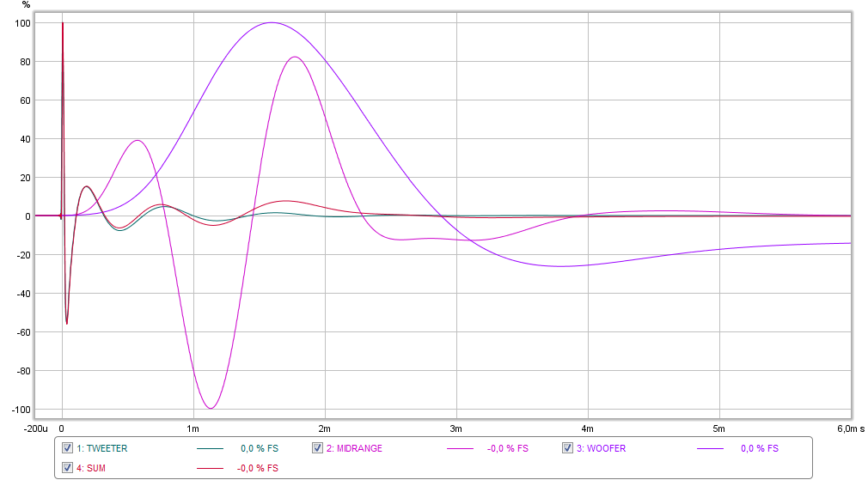Click the 4m label on time axis
Screen dimensions: 868x480
[x=587, y=428]
